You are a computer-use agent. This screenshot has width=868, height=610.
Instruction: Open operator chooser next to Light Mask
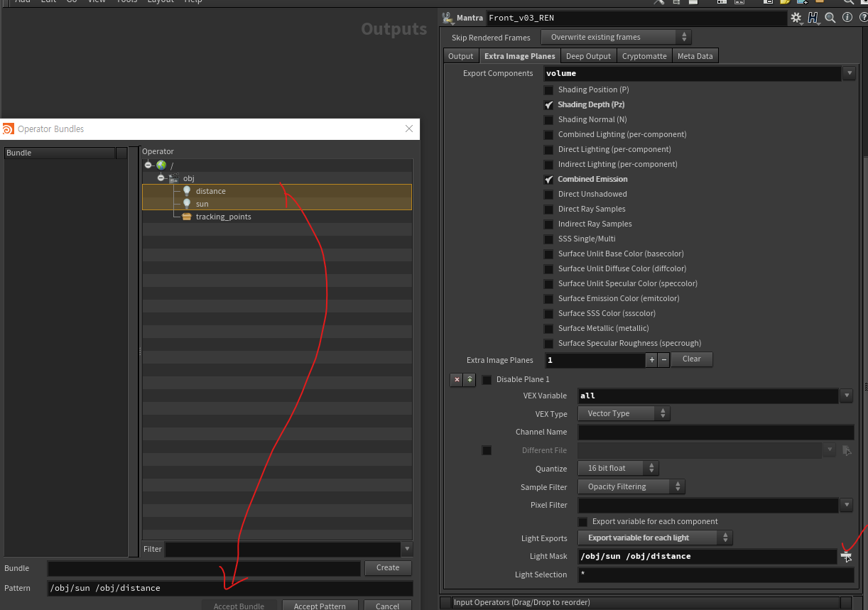845,556
